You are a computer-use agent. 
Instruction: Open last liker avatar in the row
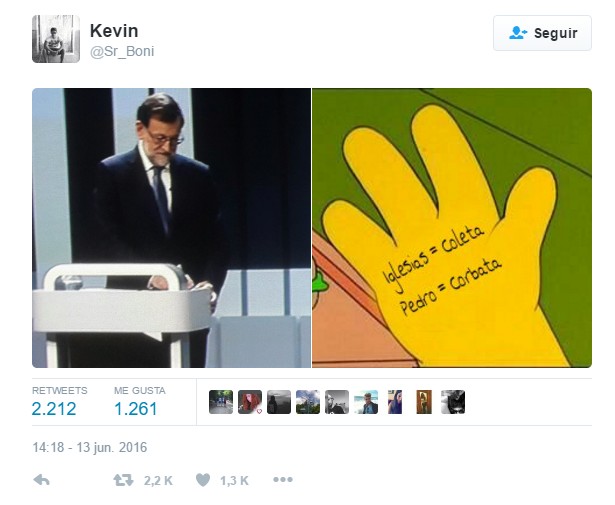pyautogui.click(x=453, y=402)
